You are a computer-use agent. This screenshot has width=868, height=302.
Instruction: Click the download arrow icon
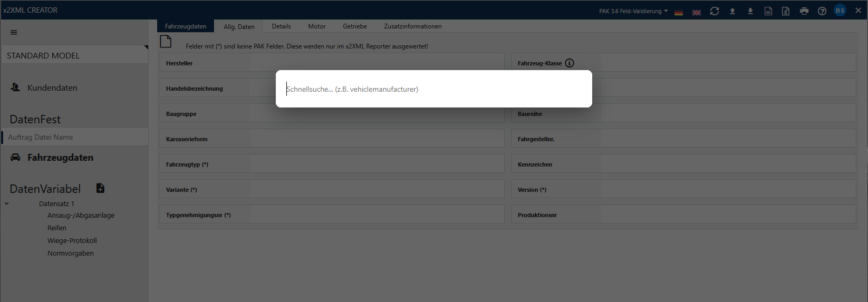(x=750, y=11)
